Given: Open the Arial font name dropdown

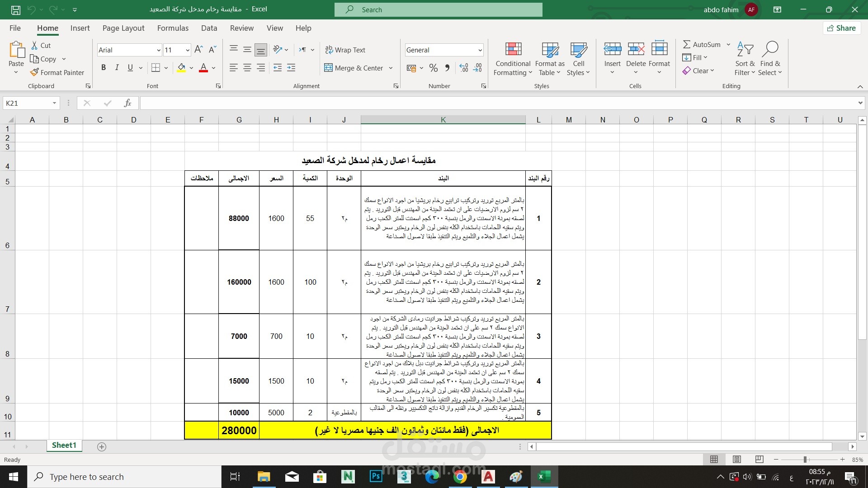Looking at the screenshot, I should tap(158, 50).
